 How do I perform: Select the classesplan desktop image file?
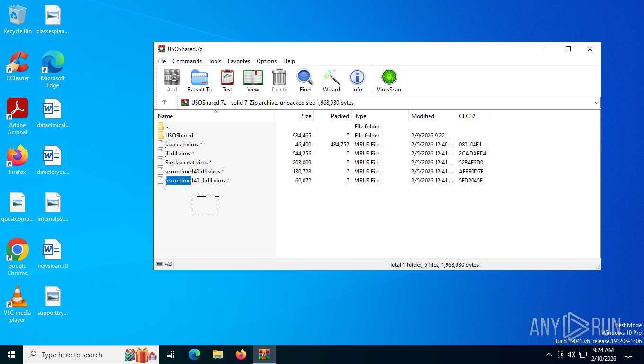coord(53,19)
